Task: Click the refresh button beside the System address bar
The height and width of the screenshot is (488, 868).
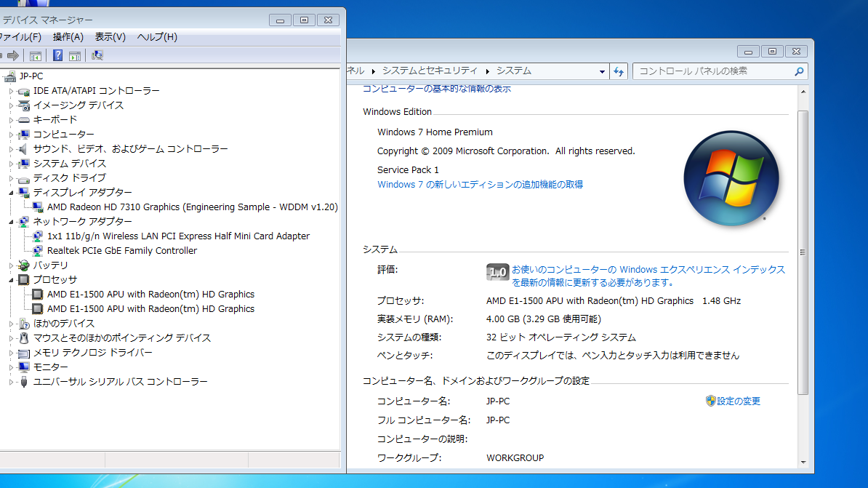Action: tap(619, 71)
